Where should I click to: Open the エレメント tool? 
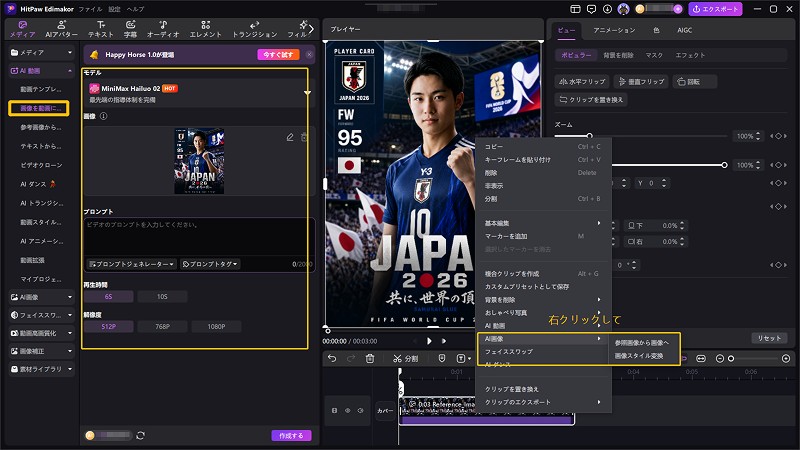tap(206, 29)
